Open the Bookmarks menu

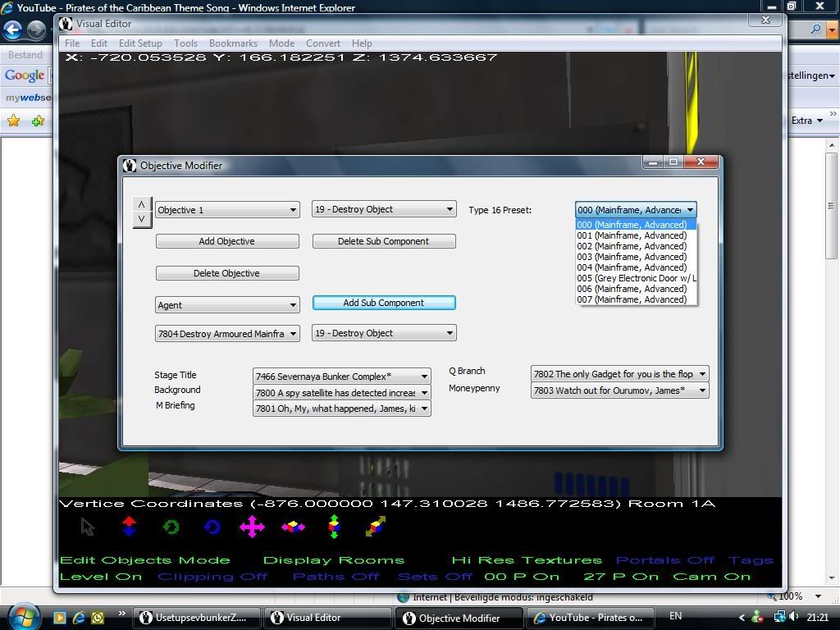(x=233, y=43)
